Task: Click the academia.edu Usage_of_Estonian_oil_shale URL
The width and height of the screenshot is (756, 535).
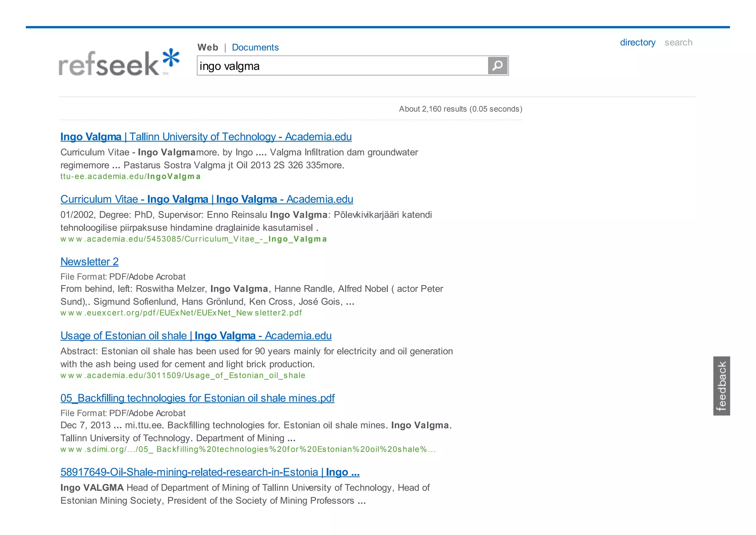Action: click(183, 375)
